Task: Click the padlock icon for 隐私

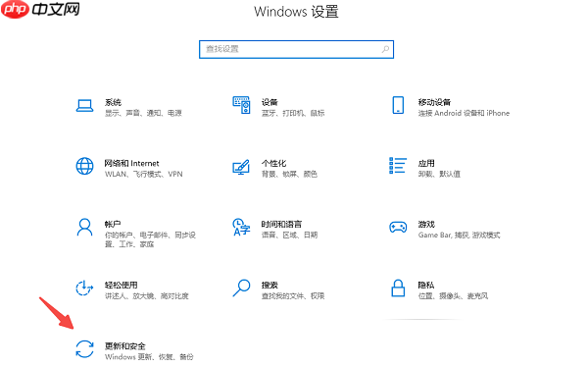Action: (398, 288)
